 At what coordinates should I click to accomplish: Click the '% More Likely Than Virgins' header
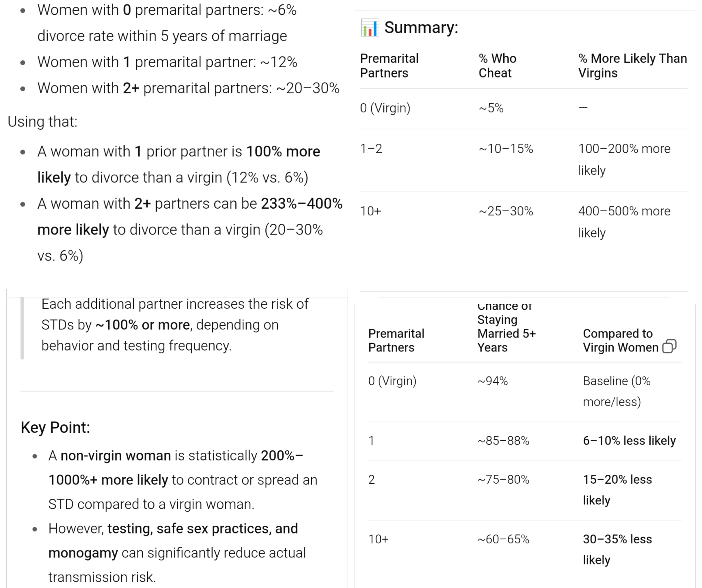(632, 65)
